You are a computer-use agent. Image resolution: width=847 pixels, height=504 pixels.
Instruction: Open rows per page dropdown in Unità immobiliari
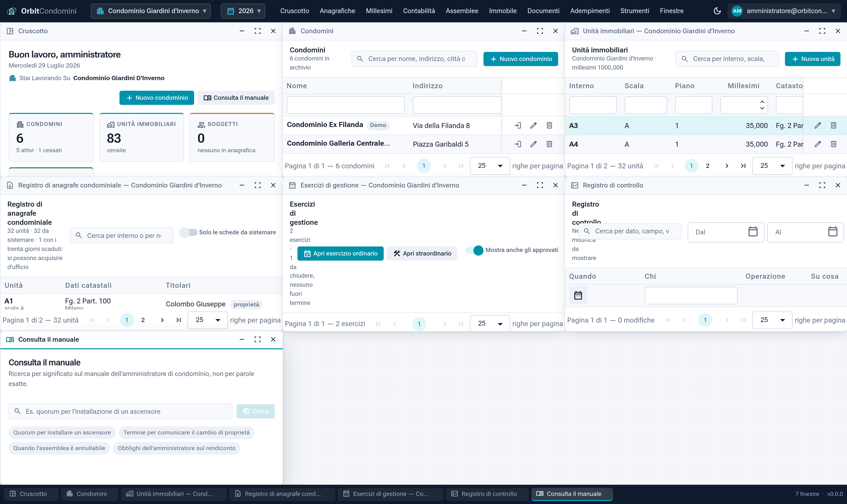772,166
